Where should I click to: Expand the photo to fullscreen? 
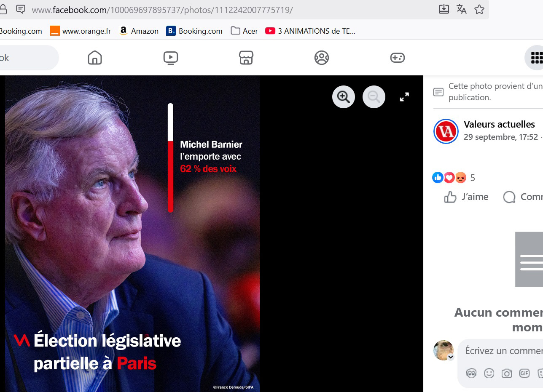tap(404, 97)
